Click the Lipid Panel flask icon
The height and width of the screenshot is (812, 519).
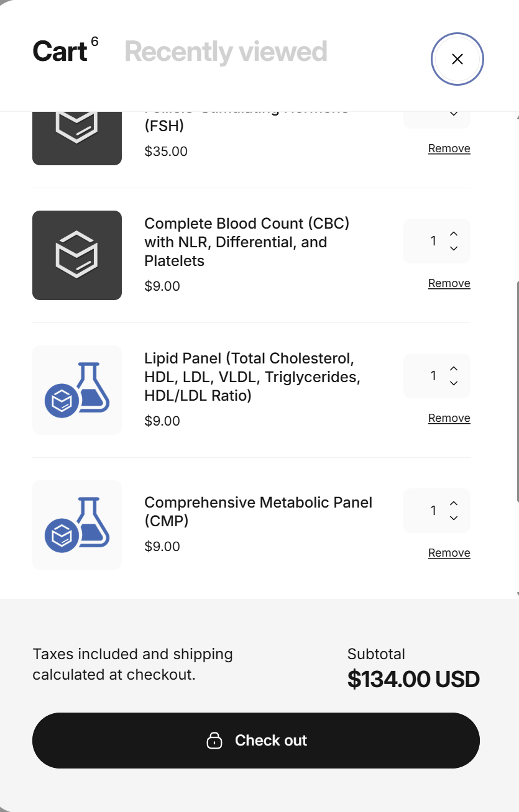point(77,390)
